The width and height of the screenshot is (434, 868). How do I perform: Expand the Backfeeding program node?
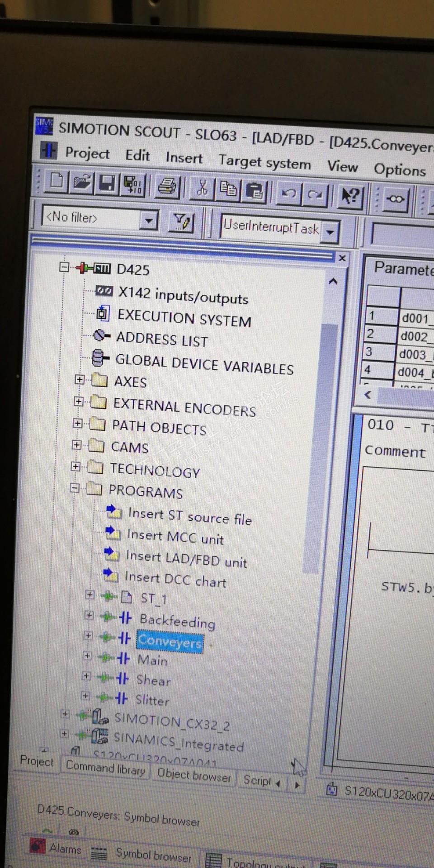89,615
